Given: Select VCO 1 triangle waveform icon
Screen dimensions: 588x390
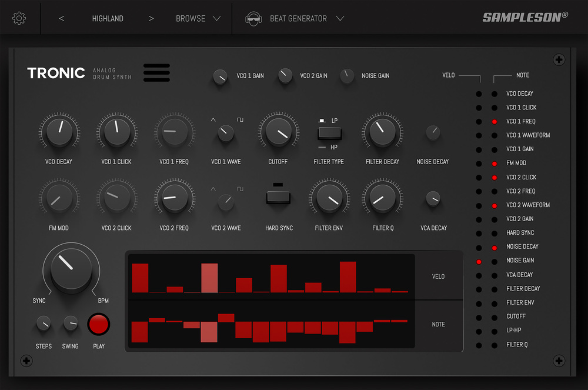Looking at the screenshot, I should (x=213, y=119).
